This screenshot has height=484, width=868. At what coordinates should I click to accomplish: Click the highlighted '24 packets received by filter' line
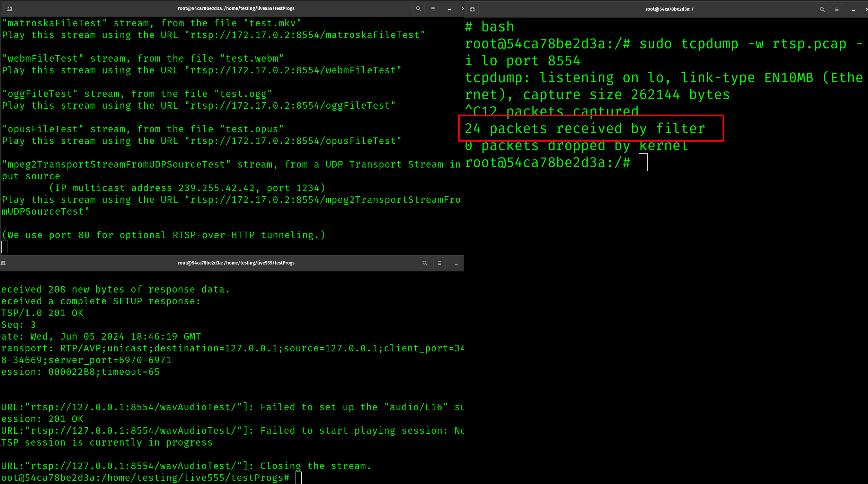click(x=585, y=129)
